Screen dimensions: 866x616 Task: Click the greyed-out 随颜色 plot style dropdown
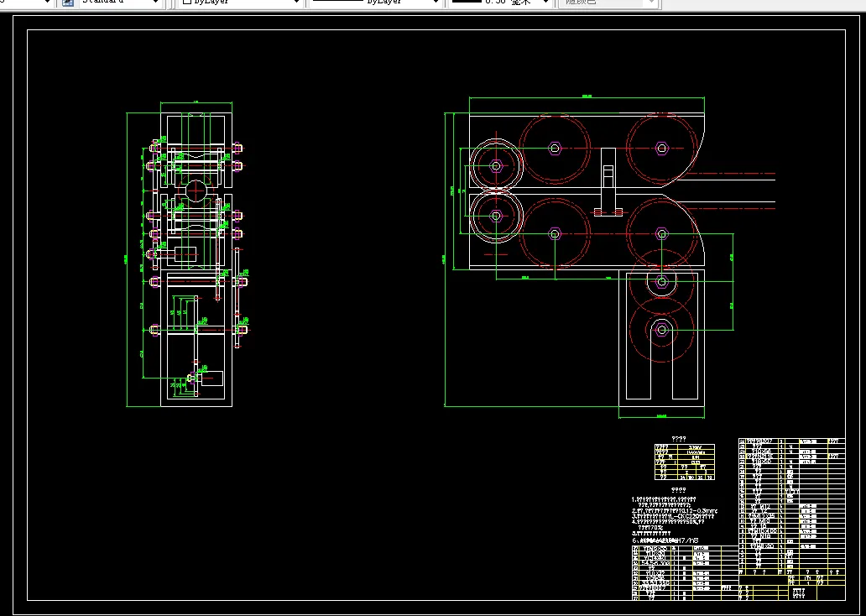coord(608,3)
